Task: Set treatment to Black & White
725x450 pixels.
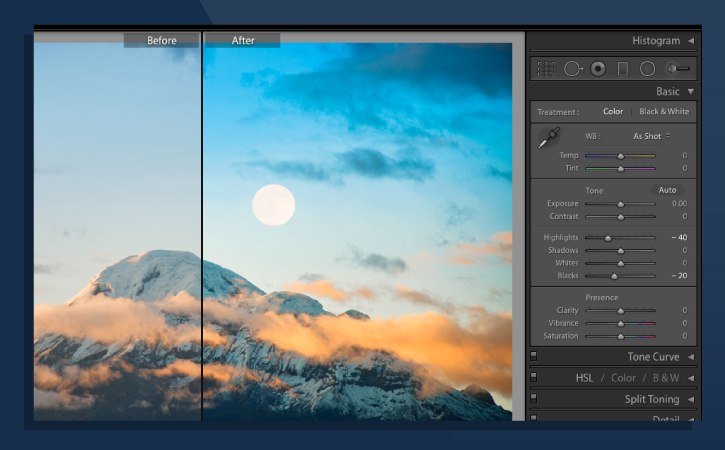Action: 664,112
